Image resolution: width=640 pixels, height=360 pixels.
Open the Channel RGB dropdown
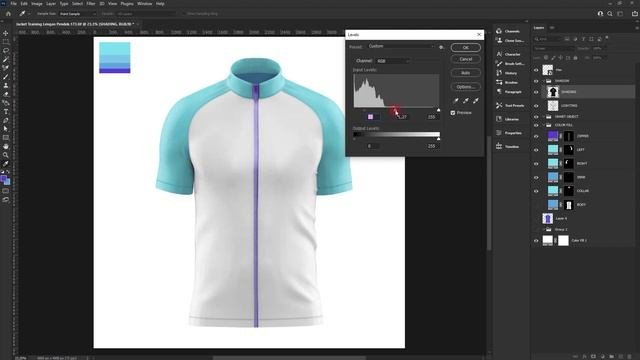393,61
